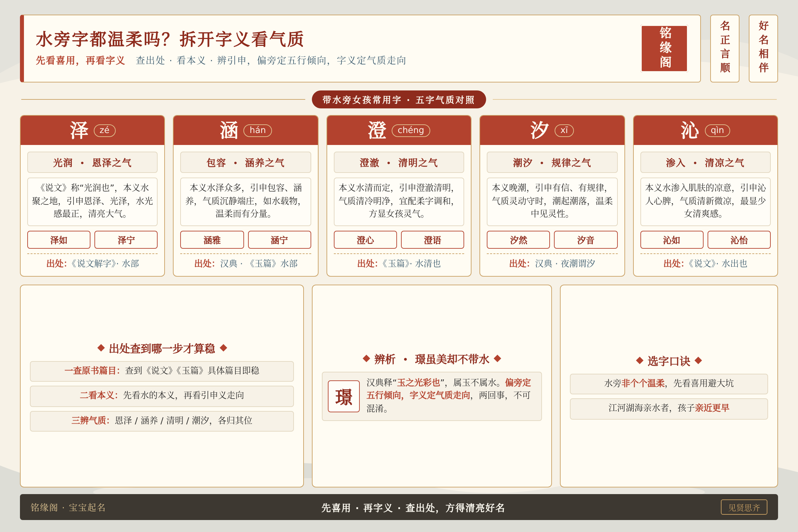Click the 三辨气质 row
This screenshot has width=798, height=532.
pos(162,421)
